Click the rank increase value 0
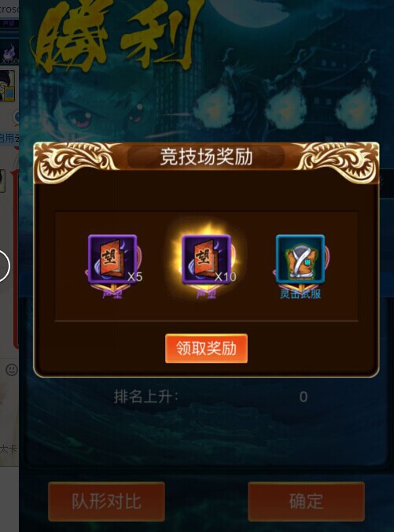The width and height of the screenshot is (394, 532). pyautogui.click(x=304, y=397)
